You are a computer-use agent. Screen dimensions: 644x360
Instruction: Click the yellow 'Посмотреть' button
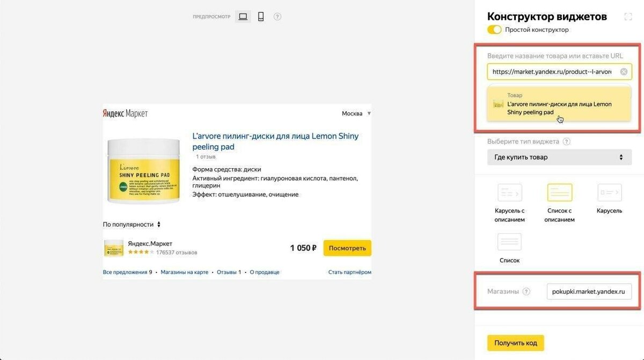click(347, 248)
